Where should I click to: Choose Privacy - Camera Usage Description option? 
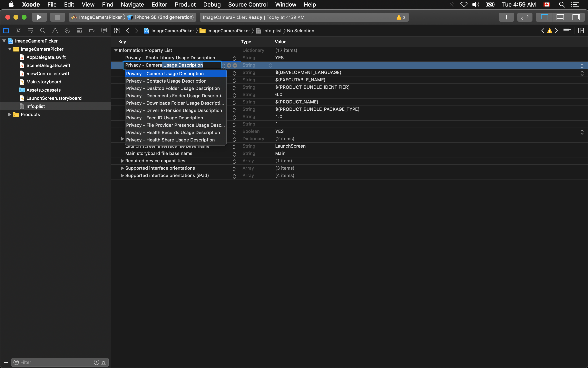[x=176, y=74]
